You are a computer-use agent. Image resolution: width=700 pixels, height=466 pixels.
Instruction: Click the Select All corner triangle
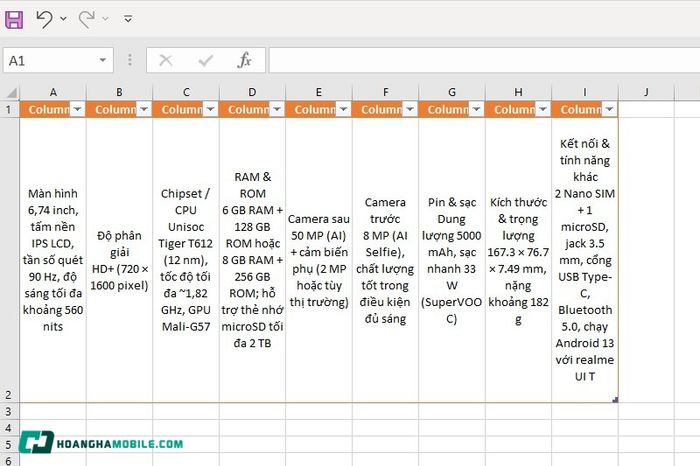coord(10,92)
